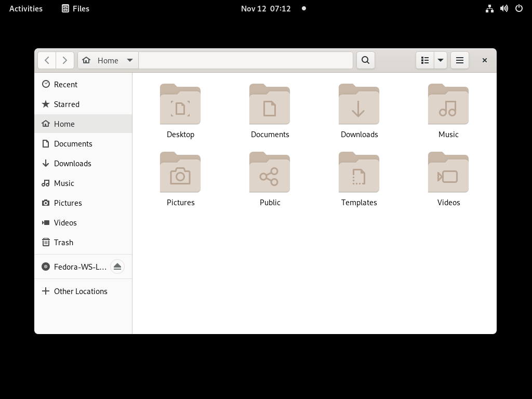The image size is (532, 399).
Task: Open the Downloads folder icon in grid
Action: [x=359, y=104]
